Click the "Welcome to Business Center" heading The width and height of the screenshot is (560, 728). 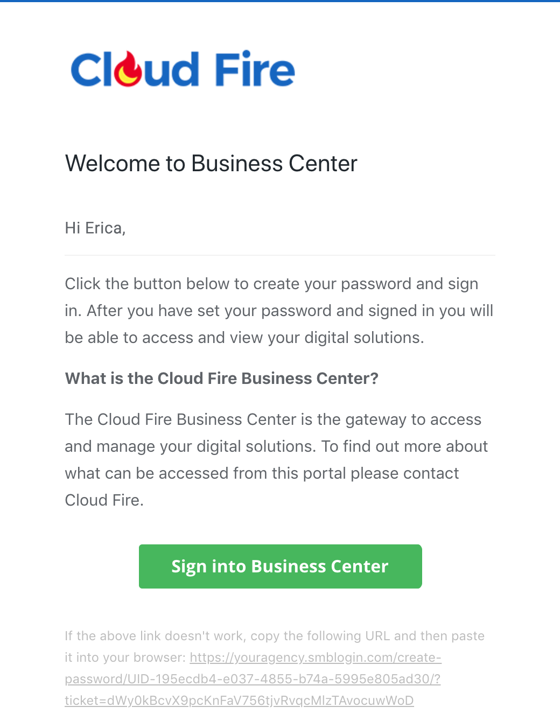coord(211,164)
